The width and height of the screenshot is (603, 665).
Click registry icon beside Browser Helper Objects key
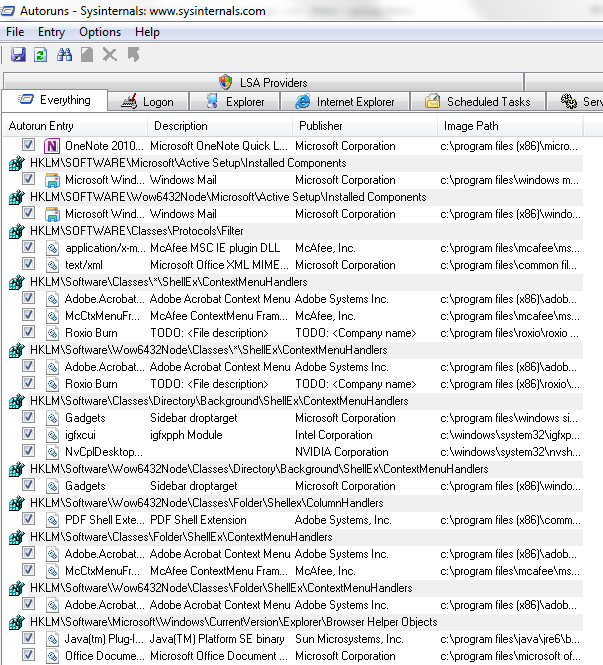(17, 622)
